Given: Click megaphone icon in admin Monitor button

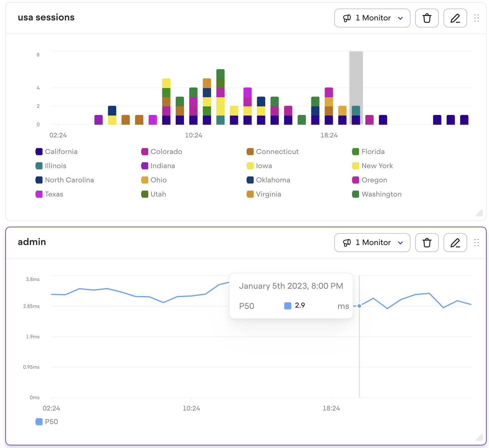Looking at the screenshot, I should click(347, 243).
